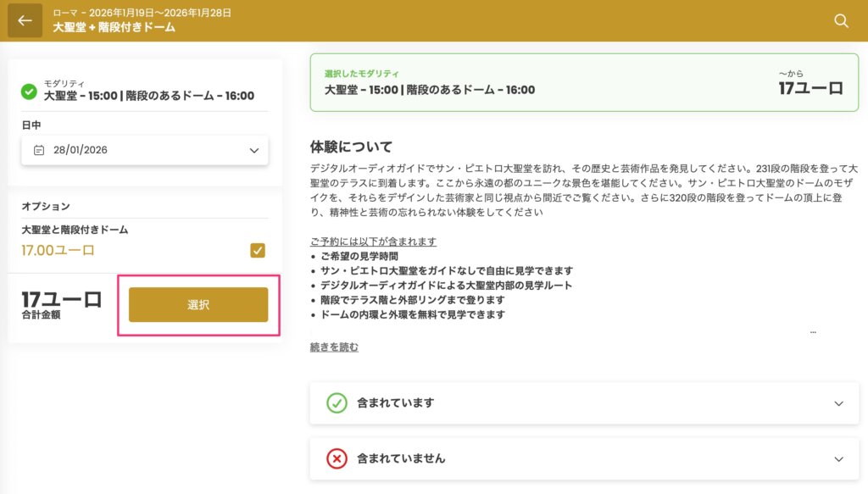Expand the 含まれていません section chevron
The image size is (868, 494).
838,459
